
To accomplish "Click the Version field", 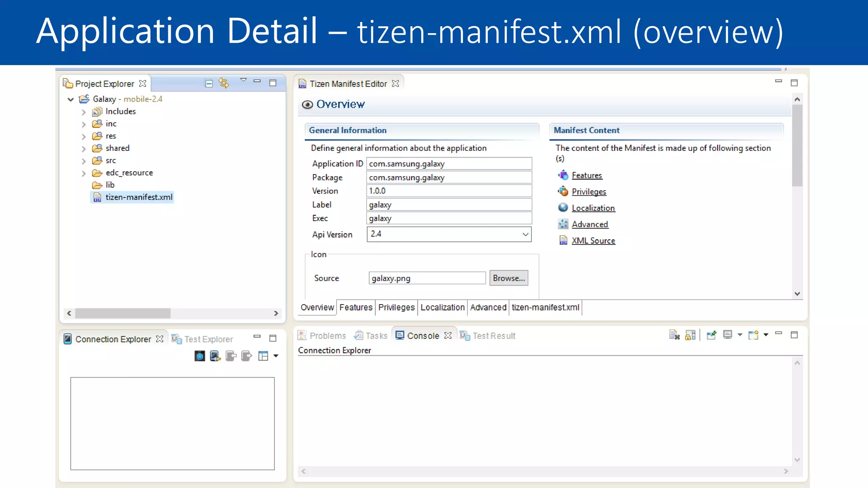I will click(x=449, y=191).
